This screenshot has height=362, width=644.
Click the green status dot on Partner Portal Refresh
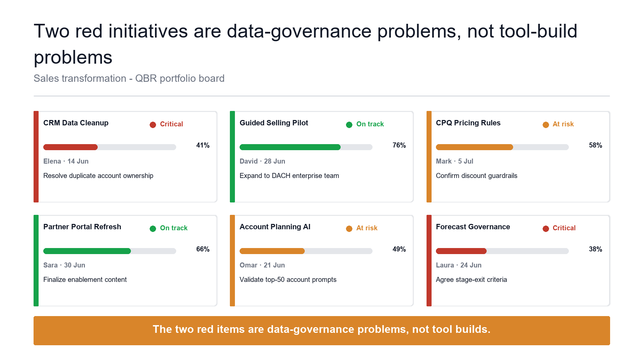(x=153, y=229)
